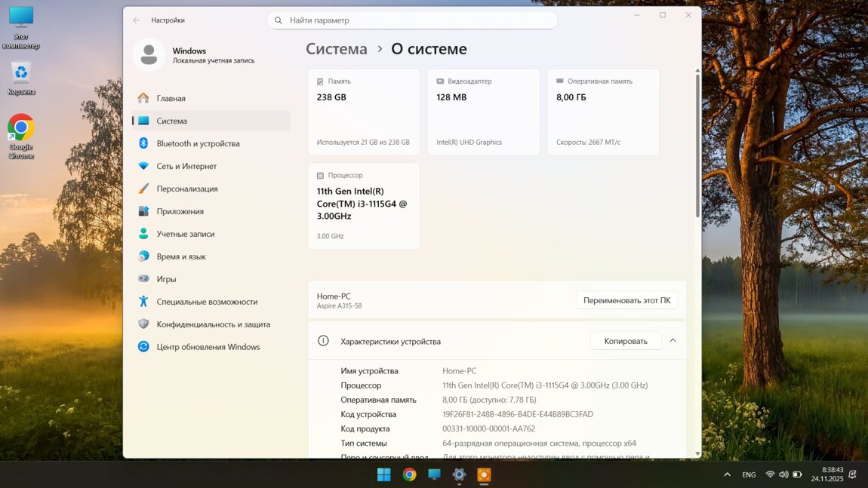Click the Копировать button
This screenshot has width=868, height=488.
[625, 341]
